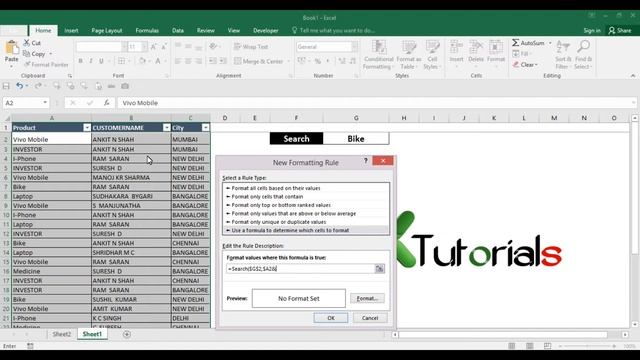The image size is (640, 360).
Task: Click the Copy icon
Action: [x=27, y=53]
